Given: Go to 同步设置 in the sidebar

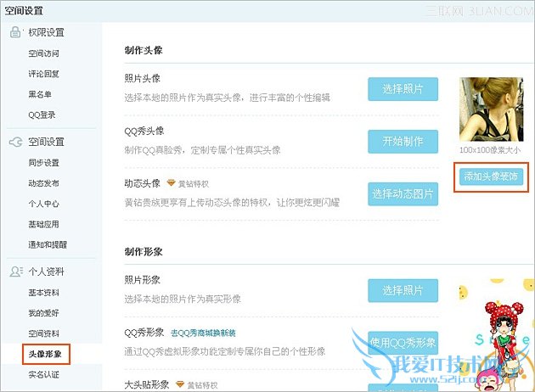Looking at the screenshot, I should [x=43, y=163].
